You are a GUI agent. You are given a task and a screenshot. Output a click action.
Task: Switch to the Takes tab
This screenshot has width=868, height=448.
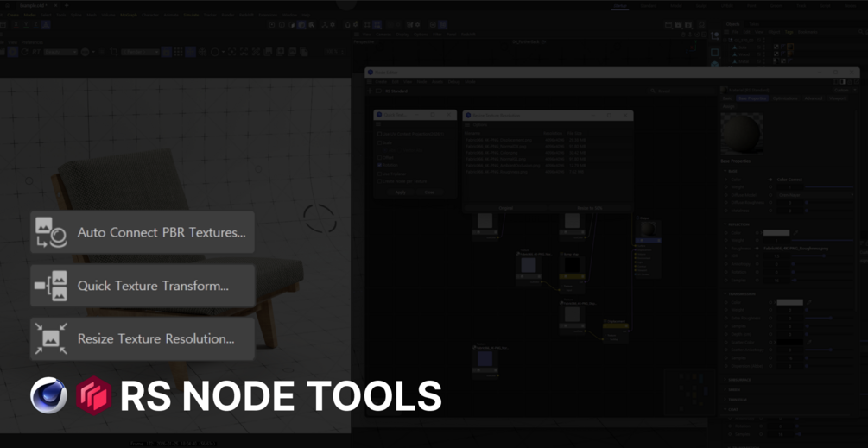(x=754, y=24)
